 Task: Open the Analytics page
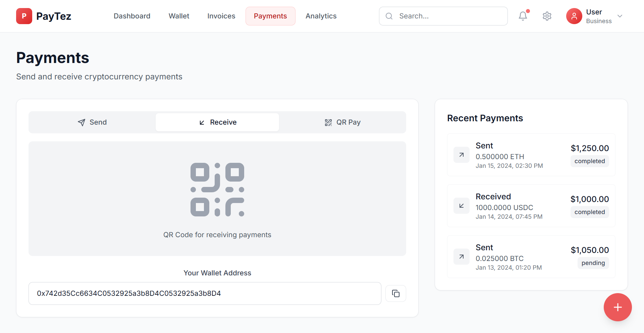[321, 16]
